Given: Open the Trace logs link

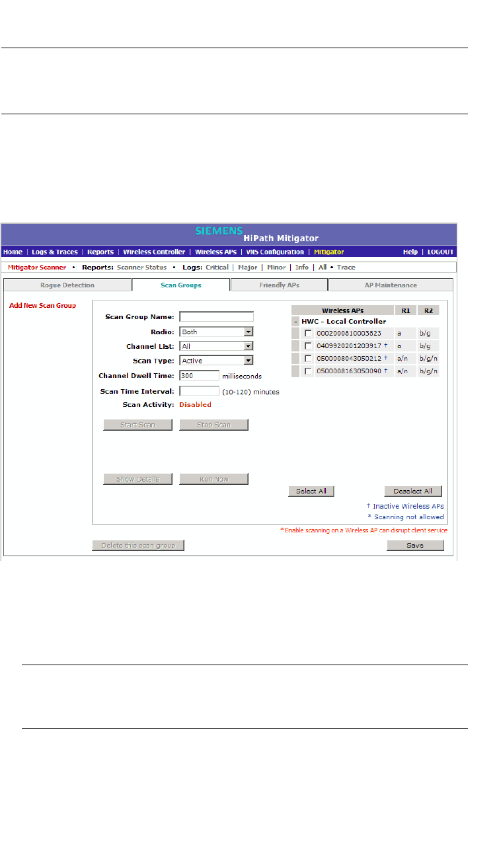Looking at the screenshot, I should coord(346,268).
